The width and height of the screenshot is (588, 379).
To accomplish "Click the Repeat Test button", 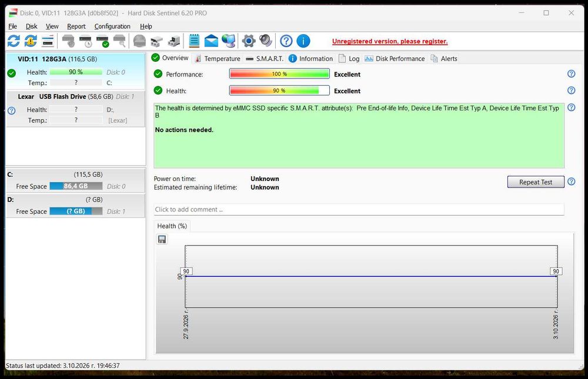I will tap(536, 182).
